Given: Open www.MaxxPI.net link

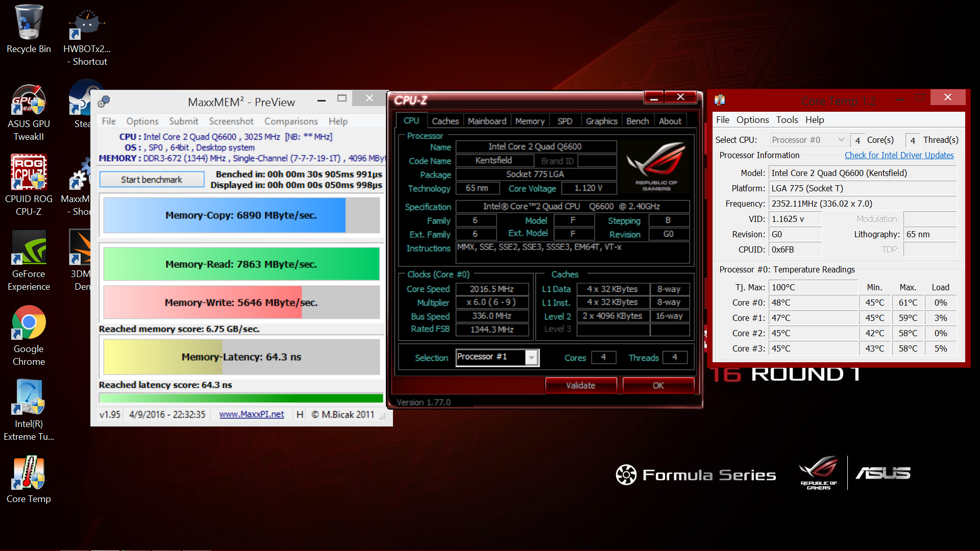Looking at the screenshot, I should [x=252, y=414].
